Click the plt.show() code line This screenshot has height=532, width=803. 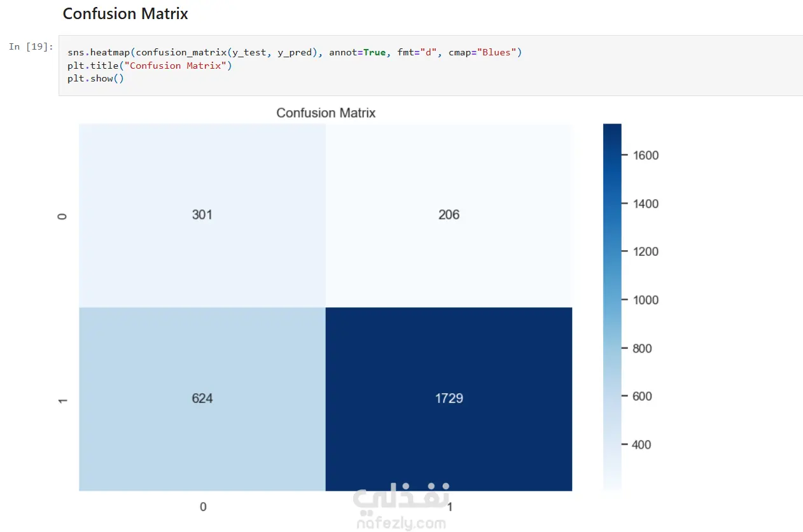[x=95, y=78]
